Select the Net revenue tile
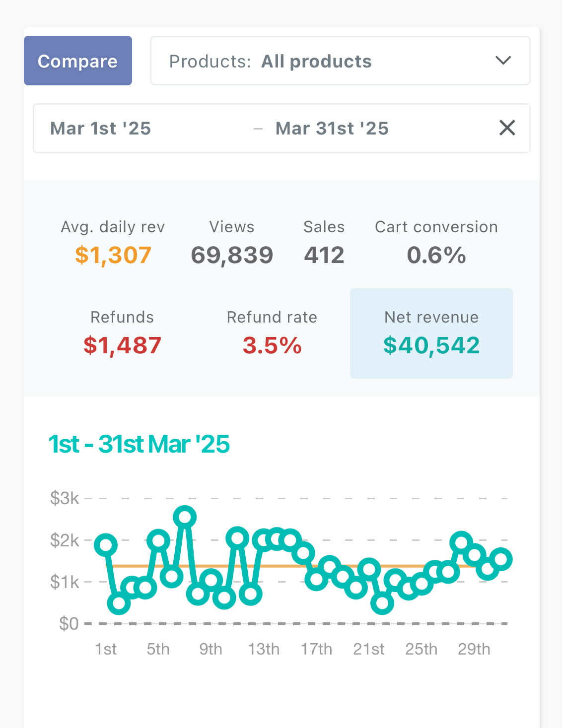 point(431,333)
